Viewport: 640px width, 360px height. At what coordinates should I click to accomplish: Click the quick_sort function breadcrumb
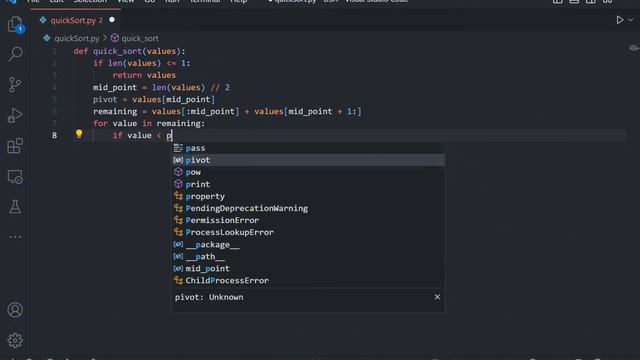tap(140, 38)
